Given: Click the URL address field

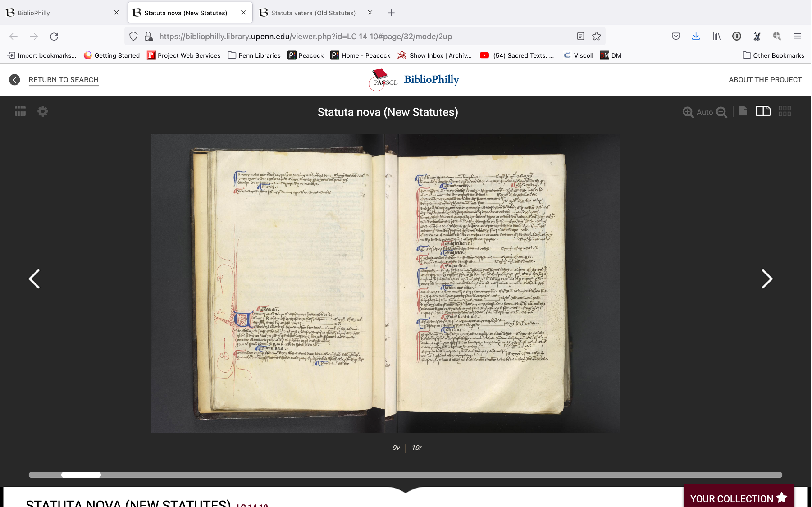Looking at the screenshot, I should pos(365,37).
